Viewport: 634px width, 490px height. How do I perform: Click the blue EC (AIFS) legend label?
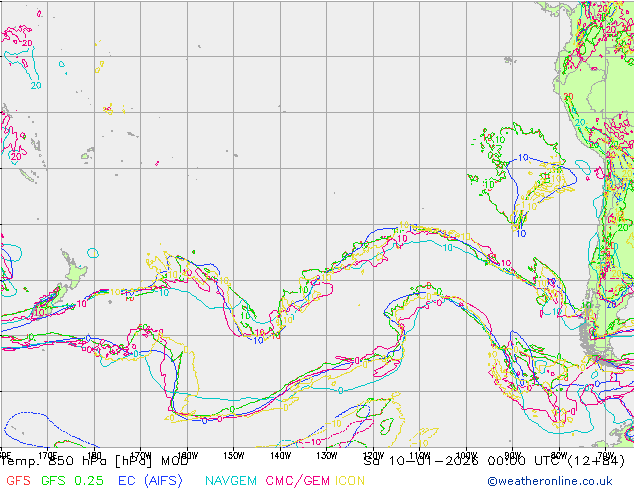click(x=150, y=481)
